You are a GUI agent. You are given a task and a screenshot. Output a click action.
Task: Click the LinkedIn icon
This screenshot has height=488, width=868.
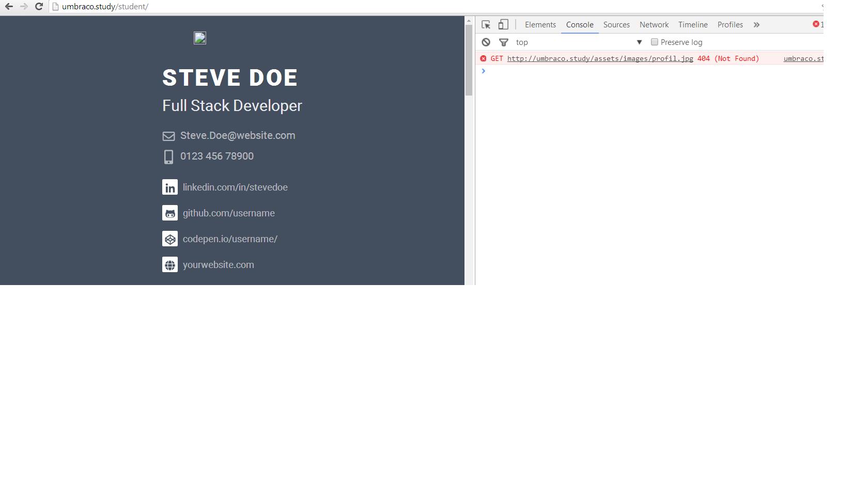pyautogui.click(x=170, y=187)
